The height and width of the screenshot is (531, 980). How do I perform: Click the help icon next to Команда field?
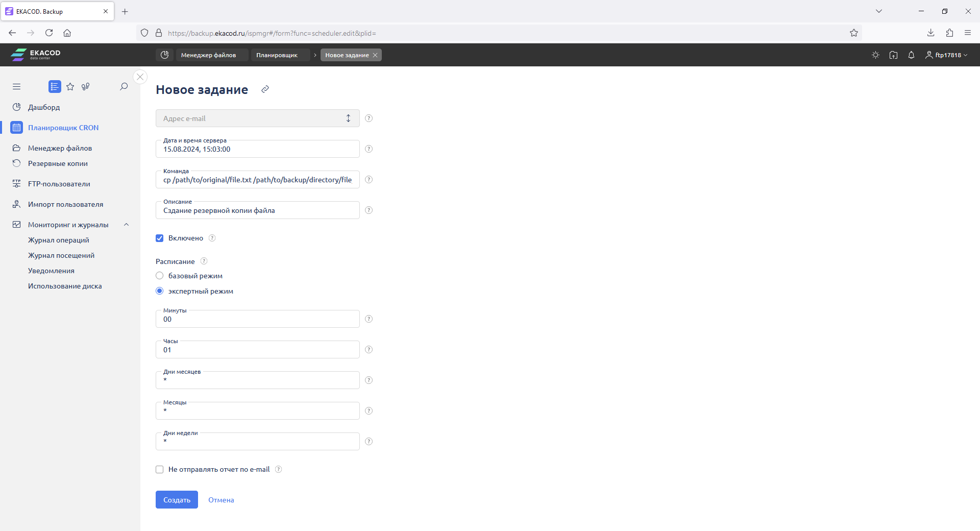click(369, 180)
